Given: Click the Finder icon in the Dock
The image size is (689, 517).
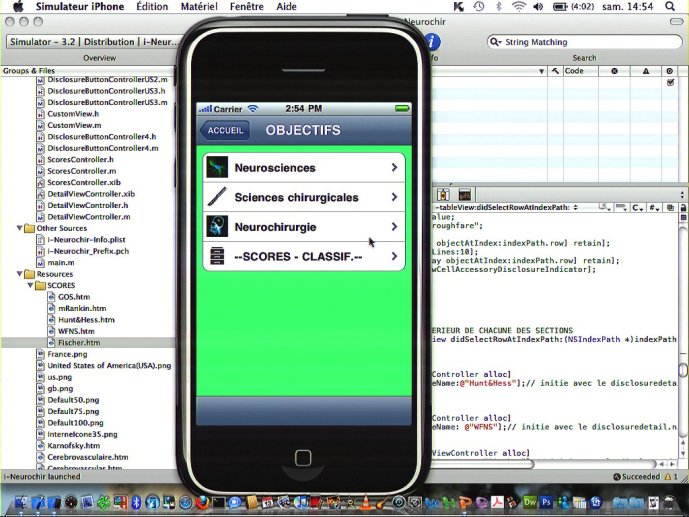Looking at the screenshot, I should (21, 502).
